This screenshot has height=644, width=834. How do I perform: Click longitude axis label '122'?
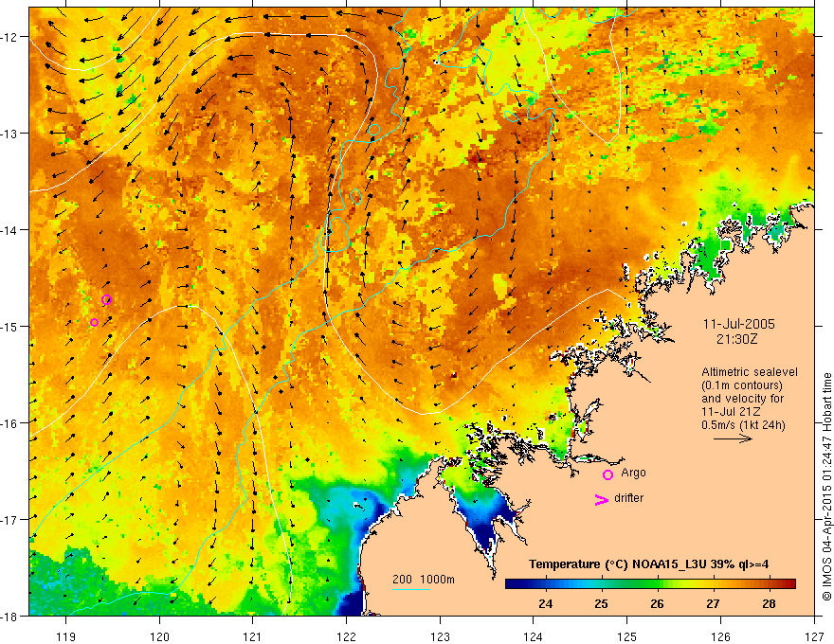pyautogui.click(x=346, y=636)
